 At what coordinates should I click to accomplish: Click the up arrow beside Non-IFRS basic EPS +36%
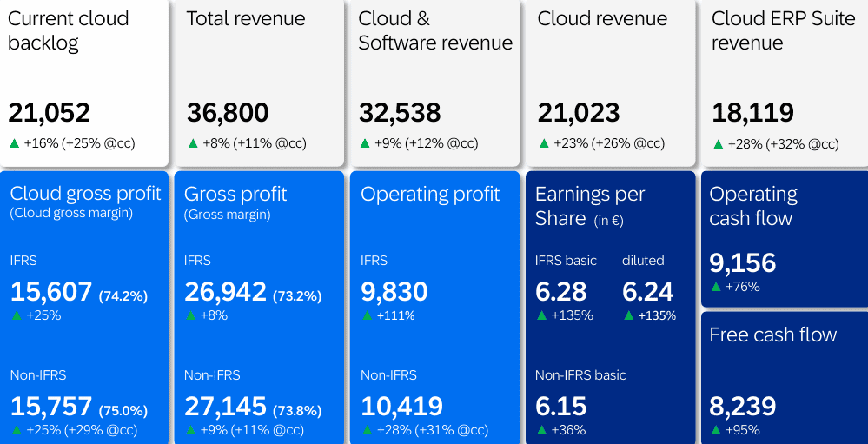click(541, 430)
